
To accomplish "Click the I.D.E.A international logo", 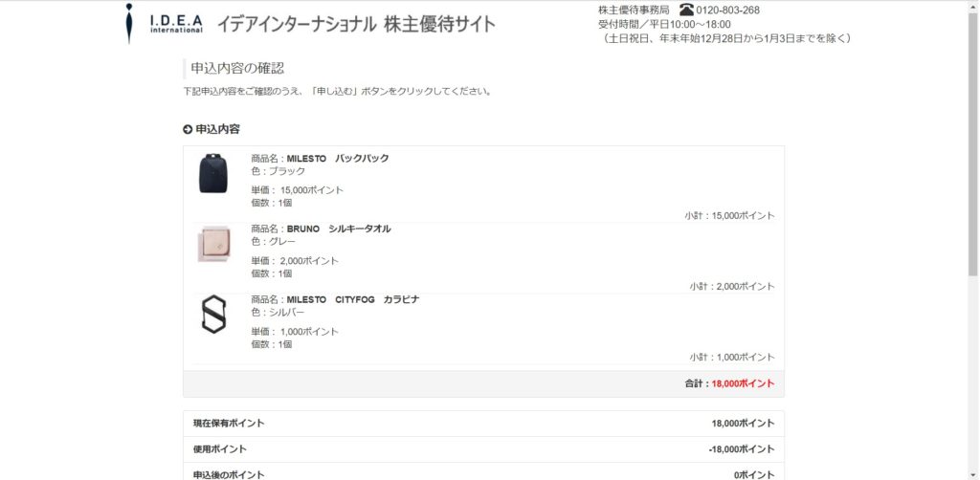I will tap(165, 24).
